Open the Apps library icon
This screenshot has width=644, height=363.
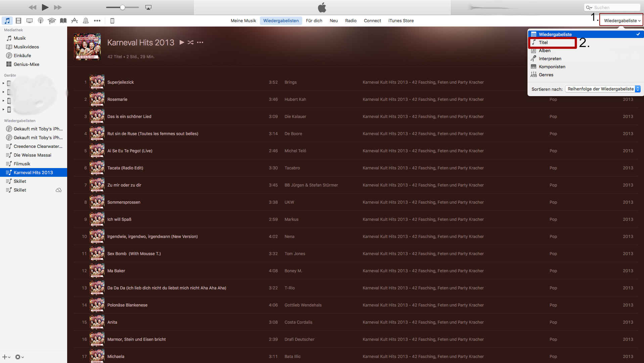[75, 21]
